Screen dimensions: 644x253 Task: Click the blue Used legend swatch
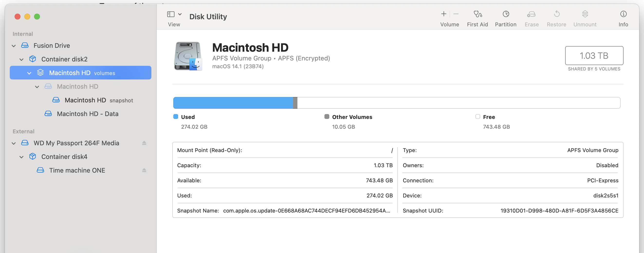176,117
